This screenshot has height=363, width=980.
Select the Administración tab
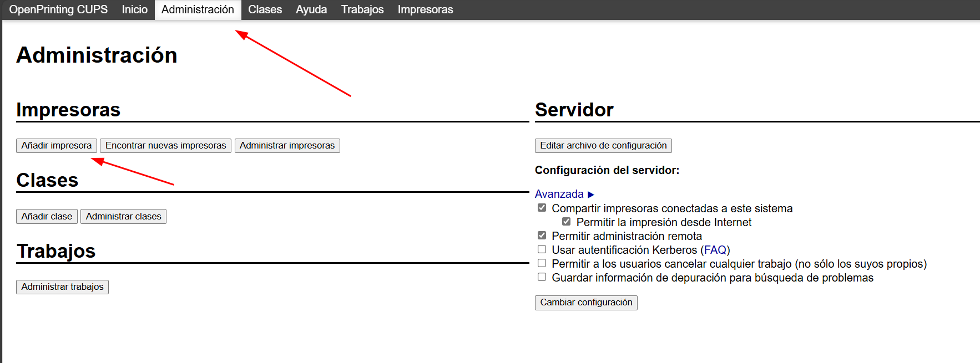[x=198, y=9]
